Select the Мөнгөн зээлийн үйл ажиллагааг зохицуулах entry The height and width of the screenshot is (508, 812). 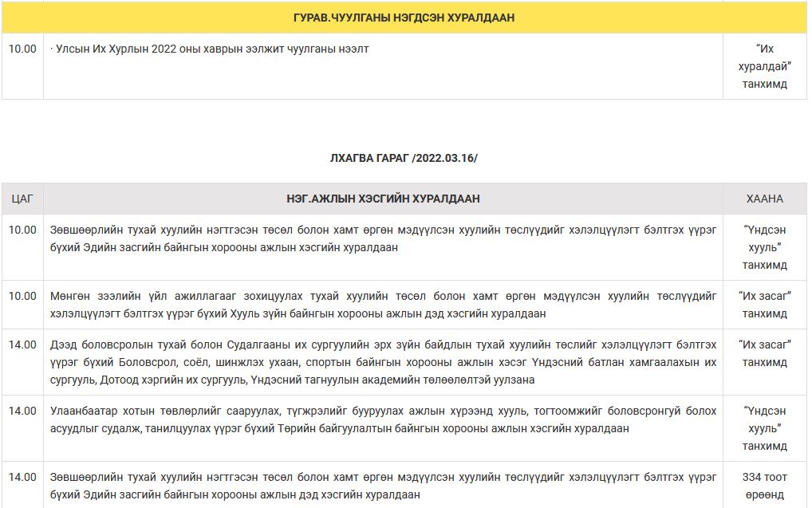click(x=383, y=305)
